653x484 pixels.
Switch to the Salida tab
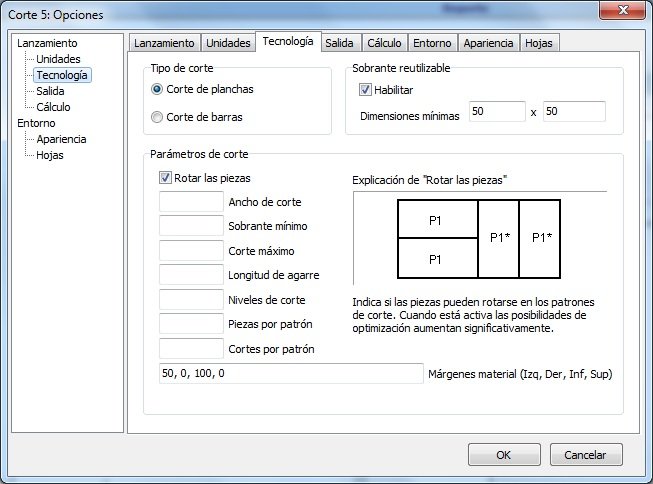(339, 43)
